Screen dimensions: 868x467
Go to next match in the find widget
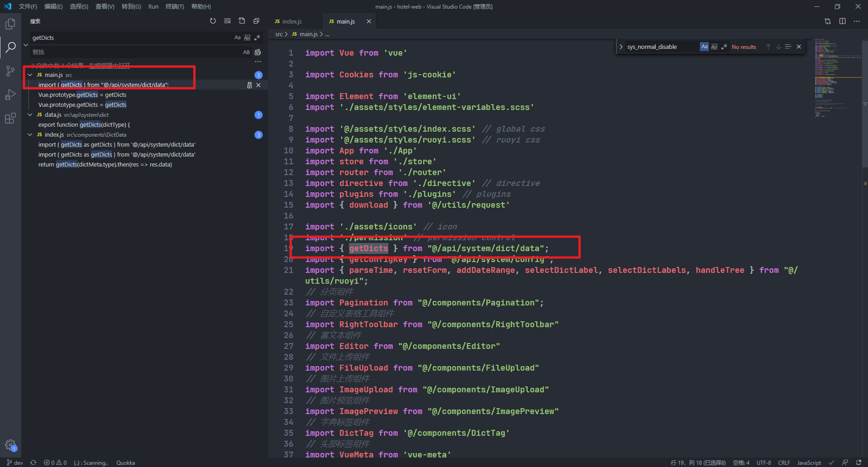pos(778,46)
